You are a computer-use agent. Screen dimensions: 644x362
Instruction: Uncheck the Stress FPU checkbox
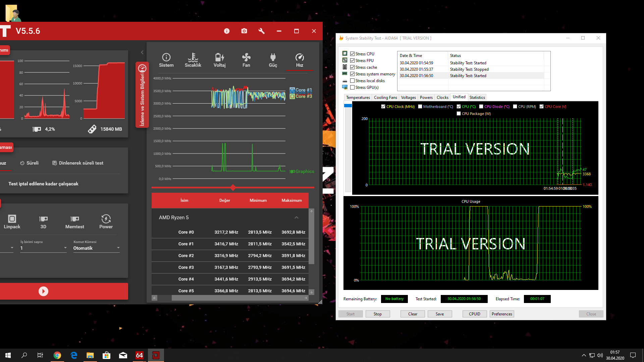click(x=353, y=61)
